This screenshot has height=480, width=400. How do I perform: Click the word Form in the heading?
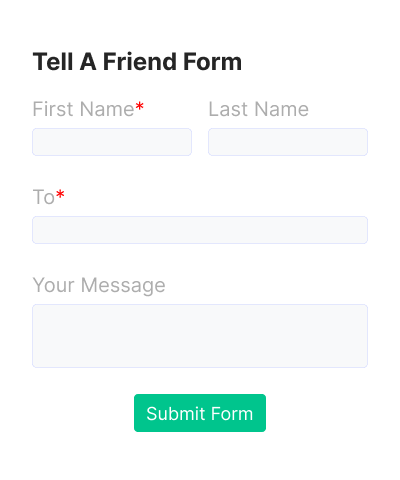(x=213, y=62)
